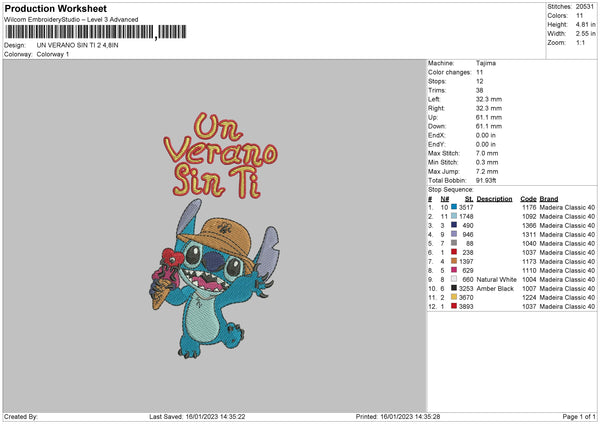
Task: Click the Production Worksheet title
Action: tap(55, 8)
